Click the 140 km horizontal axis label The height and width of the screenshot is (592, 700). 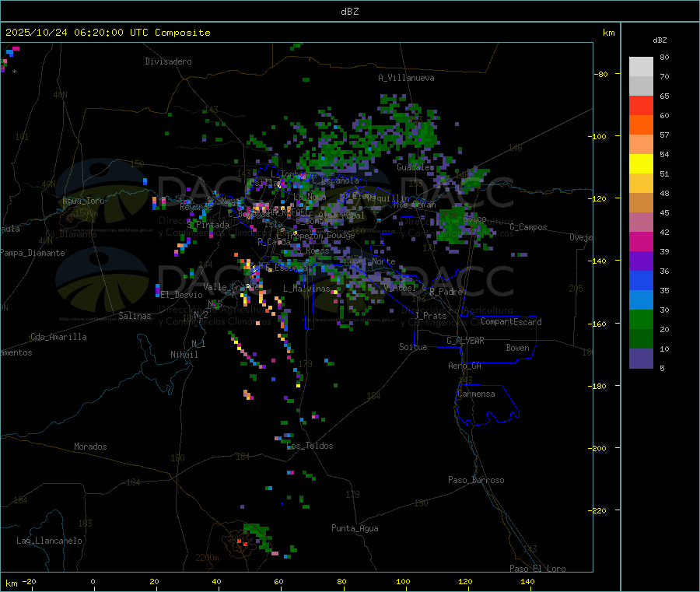527,581
